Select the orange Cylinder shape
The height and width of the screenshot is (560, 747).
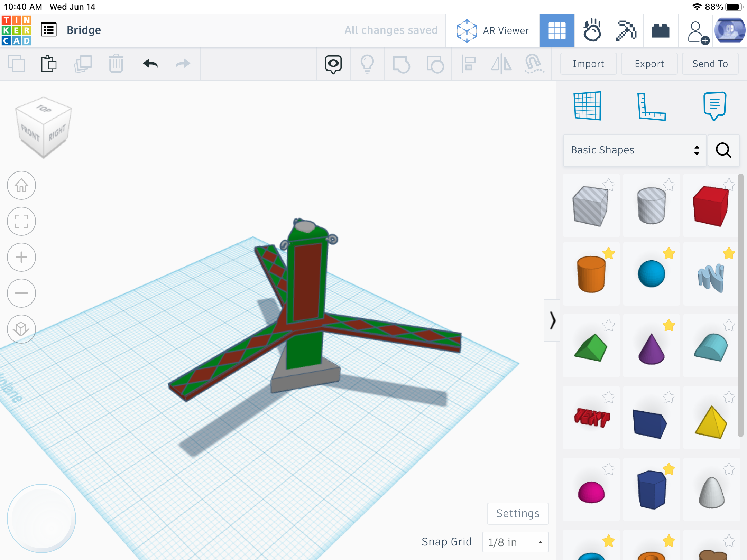coord(591,274)
